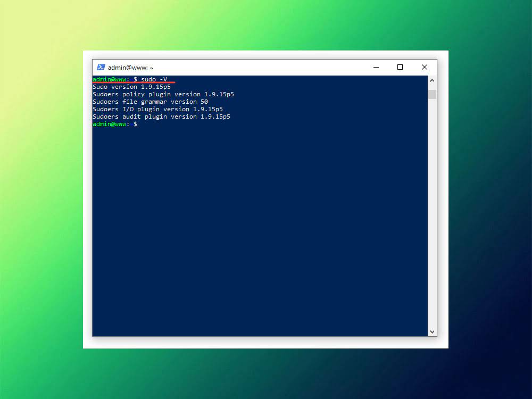The height and width of the screenshot is (399, 532).
Task: Click the scrollbar down arrow
Action: (432, 331)
